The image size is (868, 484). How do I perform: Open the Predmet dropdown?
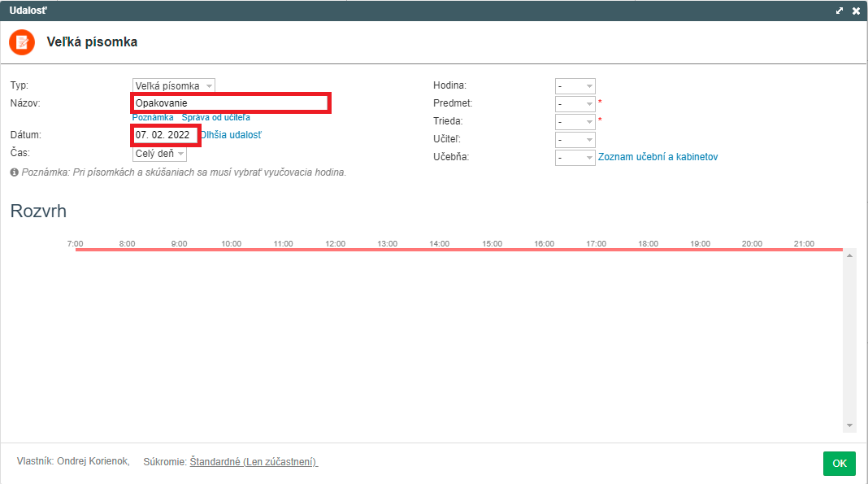click(575, 103)
